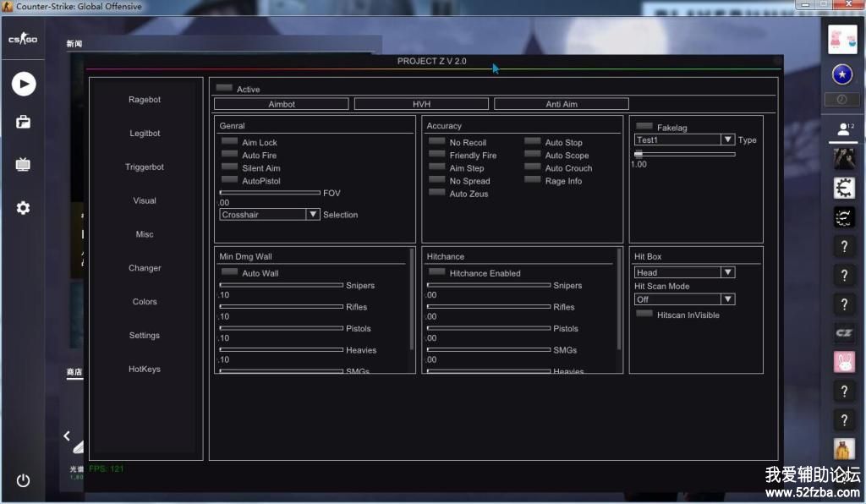Click the Min Dmg Wall panel scrollbar

tap(412, 299)
